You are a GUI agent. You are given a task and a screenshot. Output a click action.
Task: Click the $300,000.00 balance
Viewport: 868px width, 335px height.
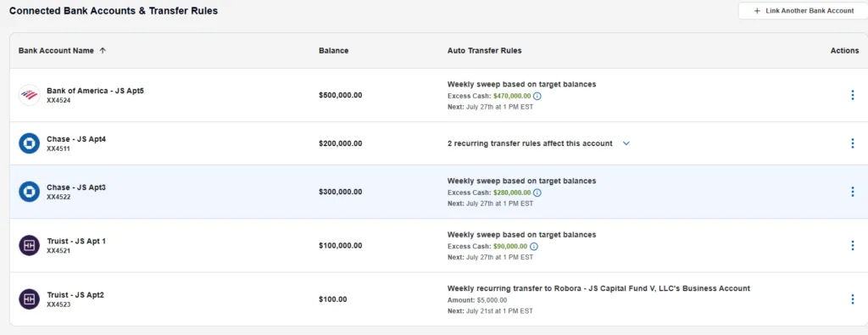[x=341, y=192]
